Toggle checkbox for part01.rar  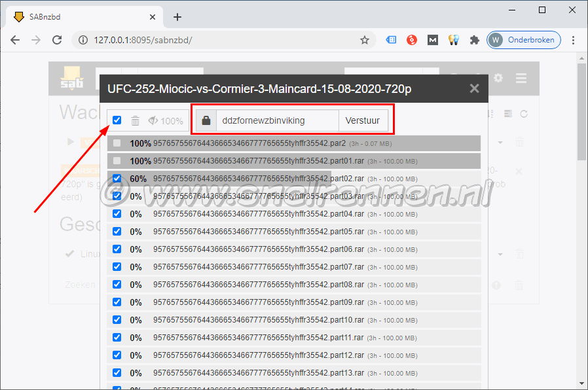[x=117, y=161]
